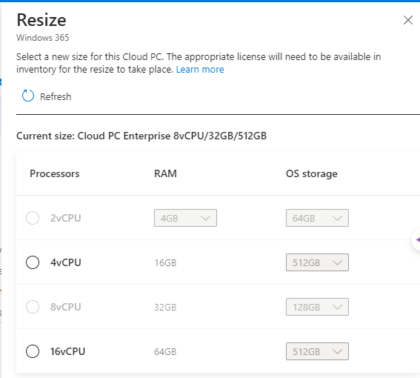Screen dimensions: 420x378
Task: Close the Resize panel
Action: [x=408, y=20]
